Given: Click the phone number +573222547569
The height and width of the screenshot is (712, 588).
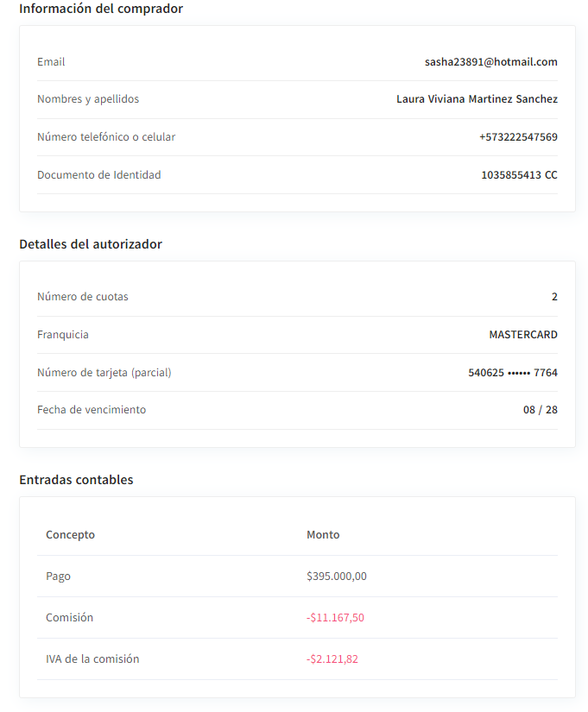Looking at the screenshot, I should pos(518,137).
